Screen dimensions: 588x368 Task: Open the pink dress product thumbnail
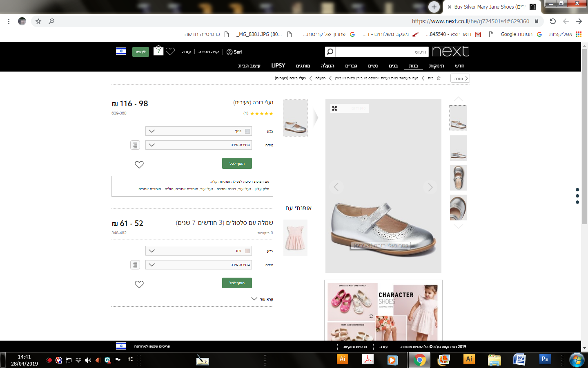(295, 238)
